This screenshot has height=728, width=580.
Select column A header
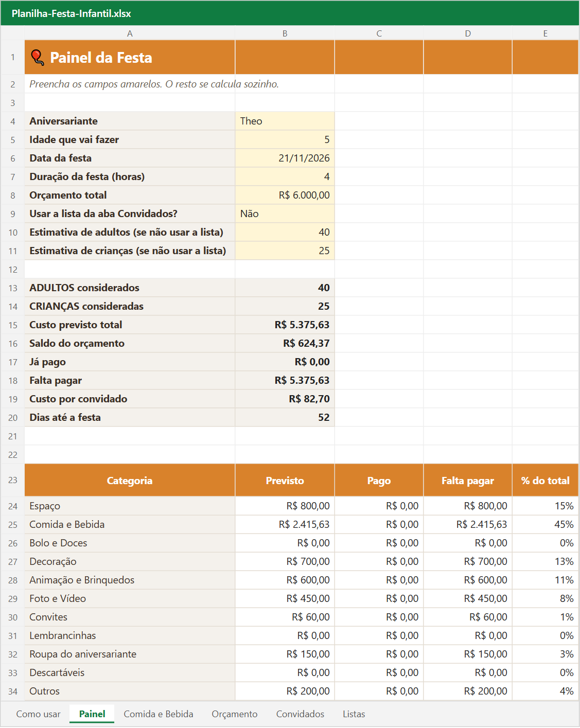(x=130, y=33)
